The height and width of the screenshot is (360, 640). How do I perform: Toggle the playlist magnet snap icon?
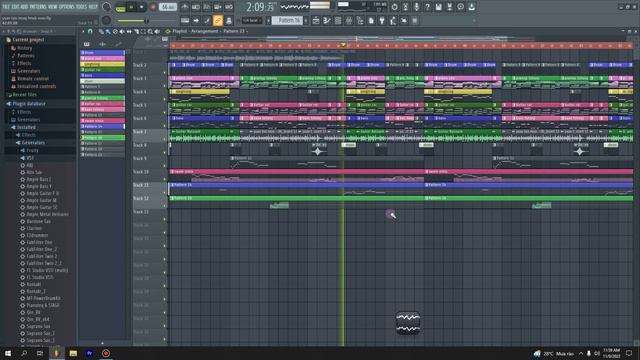coord(90,31)
